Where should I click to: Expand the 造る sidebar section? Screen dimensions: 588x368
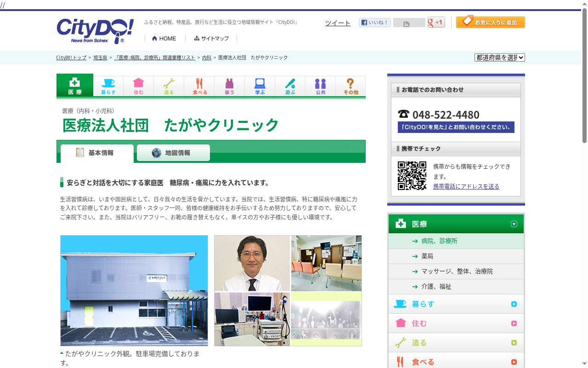[x=456, y=343]
